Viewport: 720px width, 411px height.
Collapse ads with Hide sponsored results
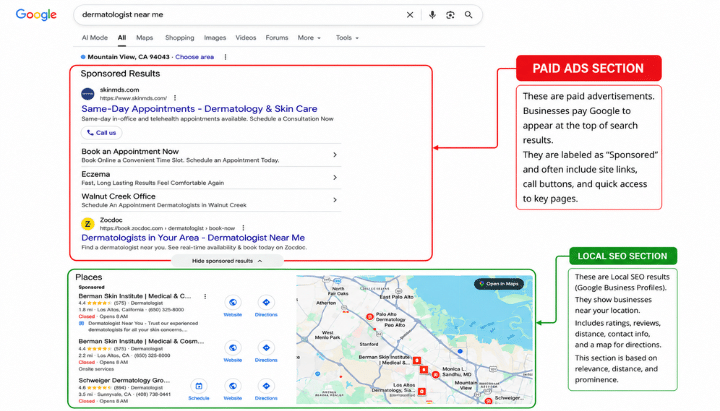point(227,261)
